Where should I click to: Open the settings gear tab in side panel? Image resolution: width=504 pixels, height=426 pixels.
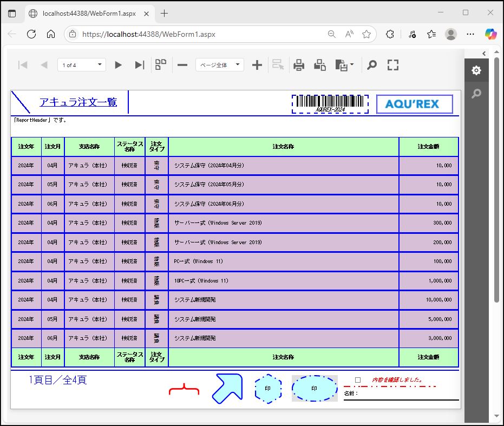(x=476, y=70)
